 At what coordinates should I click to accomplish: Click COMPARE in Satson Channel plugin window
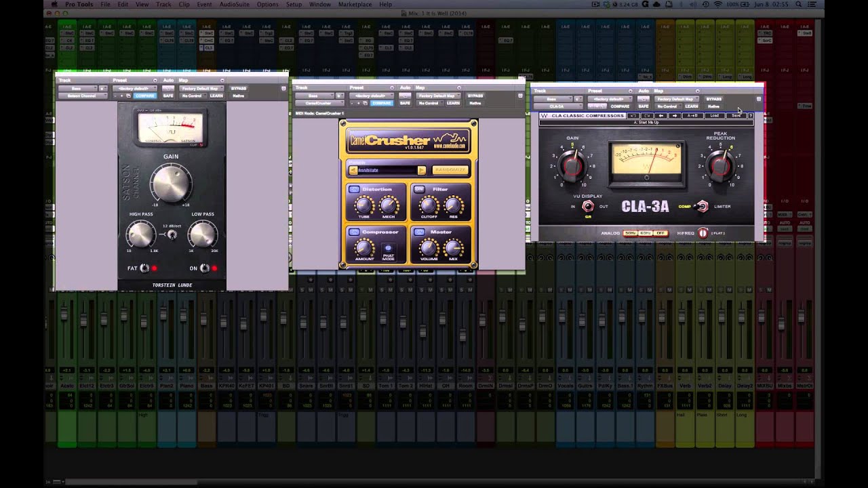(x=145, y=96)
